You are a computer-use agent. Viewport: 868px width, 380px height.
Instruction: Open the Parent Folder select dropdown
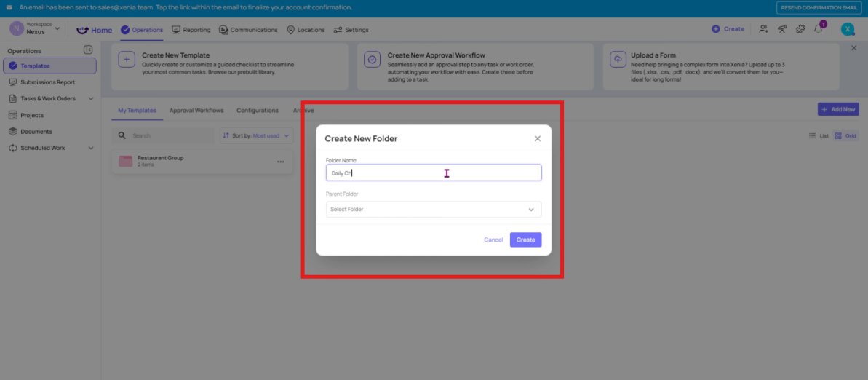(434, 210)
